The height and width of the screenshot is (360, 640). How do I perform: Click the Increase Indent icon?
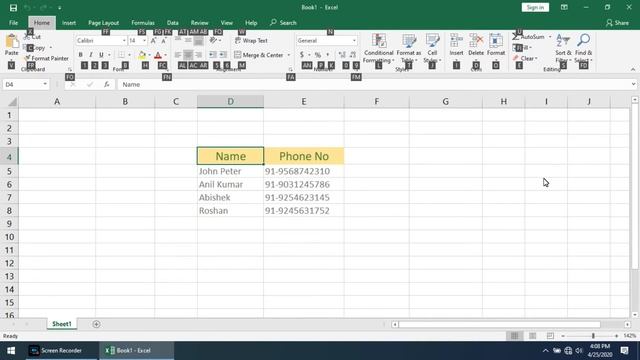pyautogui.click(x=223, y=55)
